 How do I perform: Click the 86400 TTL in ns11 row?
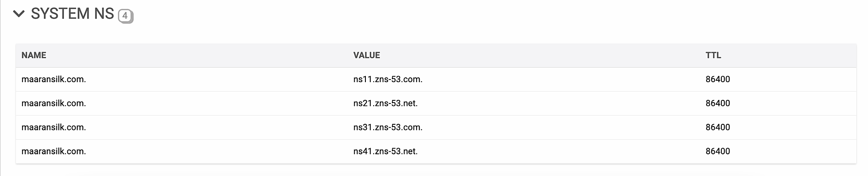pos(718,79)
